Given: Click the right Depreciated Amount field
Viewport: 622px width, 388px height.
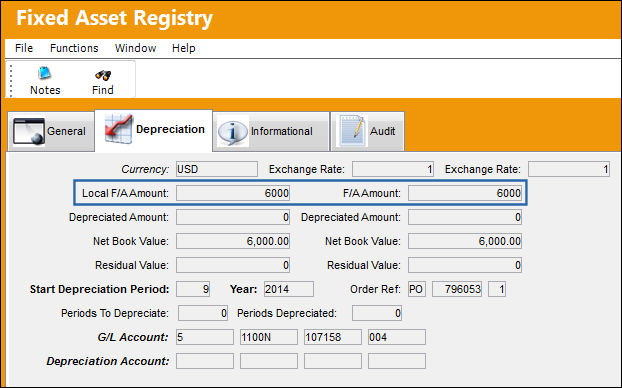Looking at the screenshot, I should coord(465,217).
